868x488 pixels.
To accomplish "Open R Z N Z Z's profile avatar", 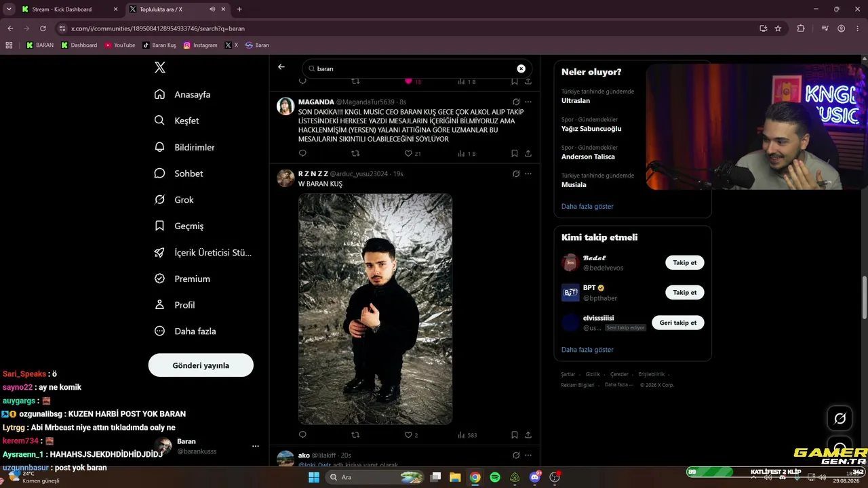I will [285, 178].
